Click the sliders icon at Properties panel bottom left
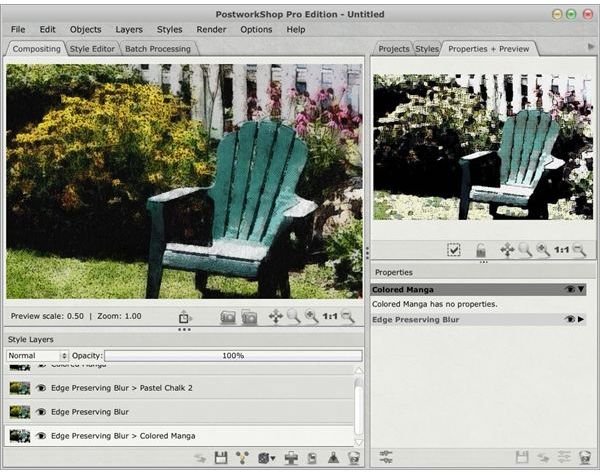The image size is (600, 475). click(386, 457)
